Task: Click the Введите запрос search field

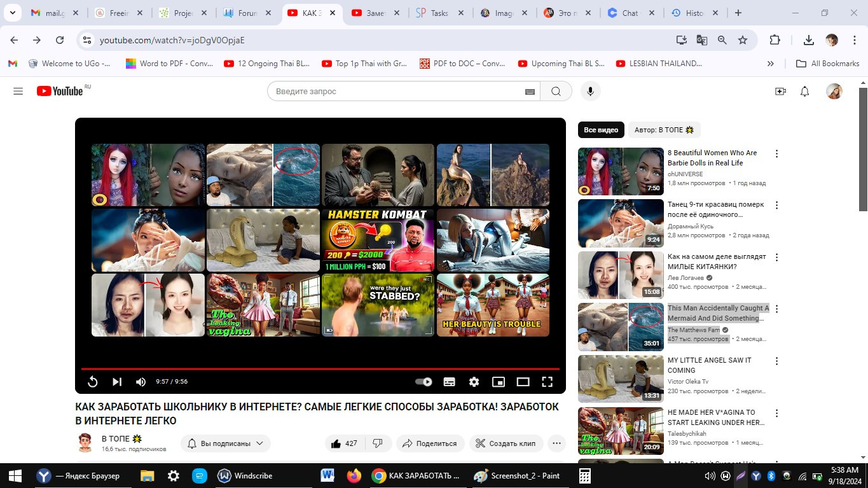Action: pyautogui.click(x=397, y=92)
